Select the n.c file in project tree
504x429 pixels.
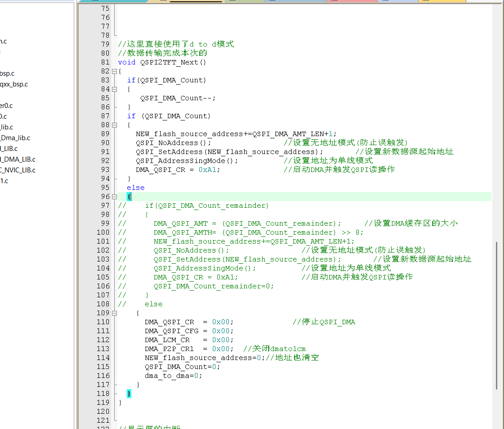pos(3,42)
